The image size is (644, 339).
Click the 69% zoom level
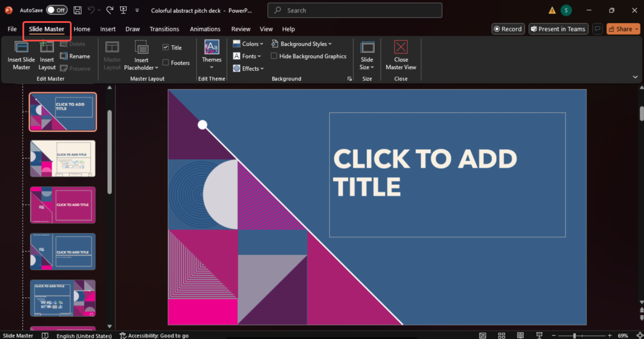[623, 336]
